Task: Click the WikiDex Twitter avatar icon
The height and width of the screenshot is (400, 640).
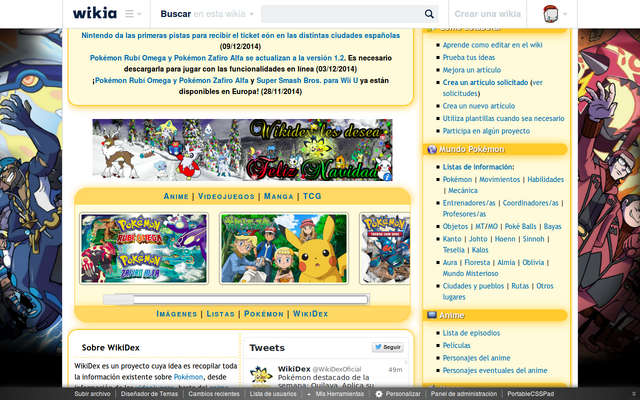Action: click(261, 376)
